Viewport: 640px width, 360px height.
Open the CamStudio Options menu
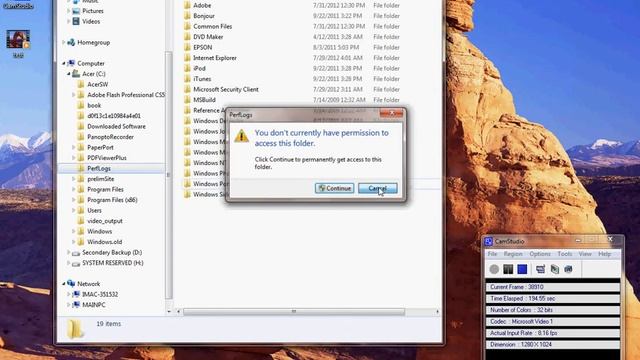(x=540, y=254)
